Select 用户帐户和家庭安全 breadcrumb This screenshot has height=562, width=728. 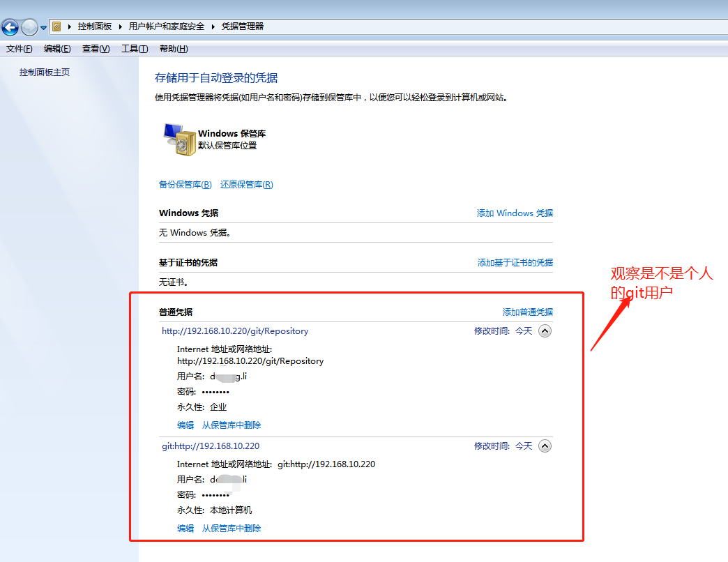coord(166,26)
